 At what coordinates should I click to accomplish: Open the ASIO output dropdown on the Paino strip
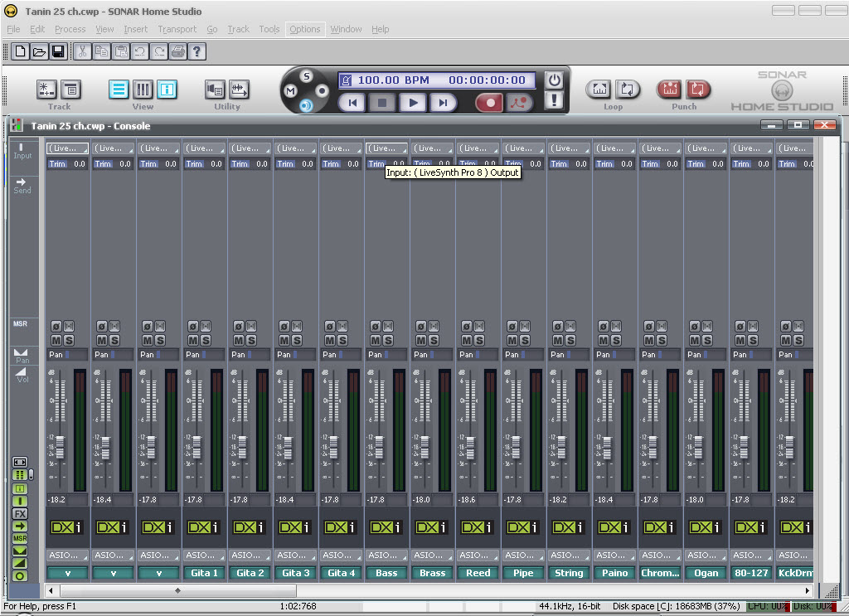(x=614, y=555)
